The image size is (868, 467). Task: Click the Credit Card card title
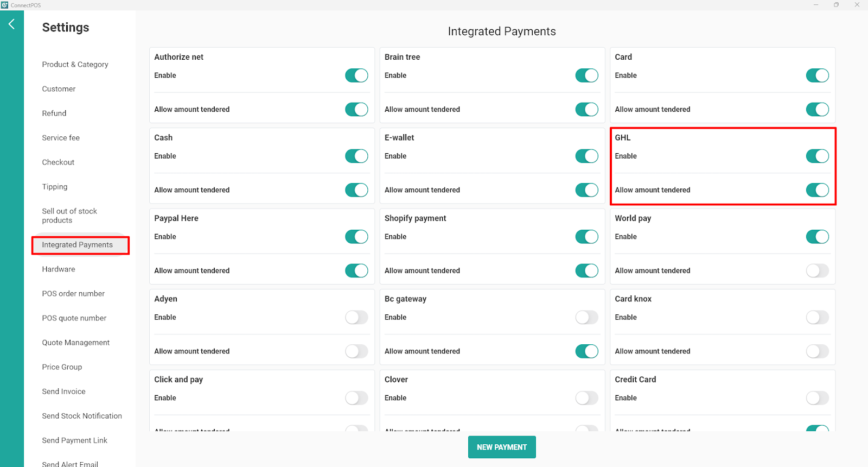point(635,380)
